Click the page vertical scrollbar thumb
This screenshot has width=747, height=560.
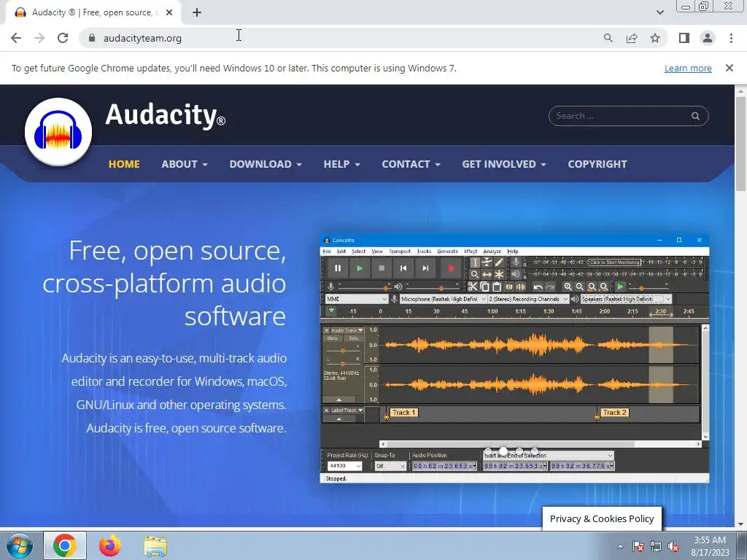click(741, 144)
